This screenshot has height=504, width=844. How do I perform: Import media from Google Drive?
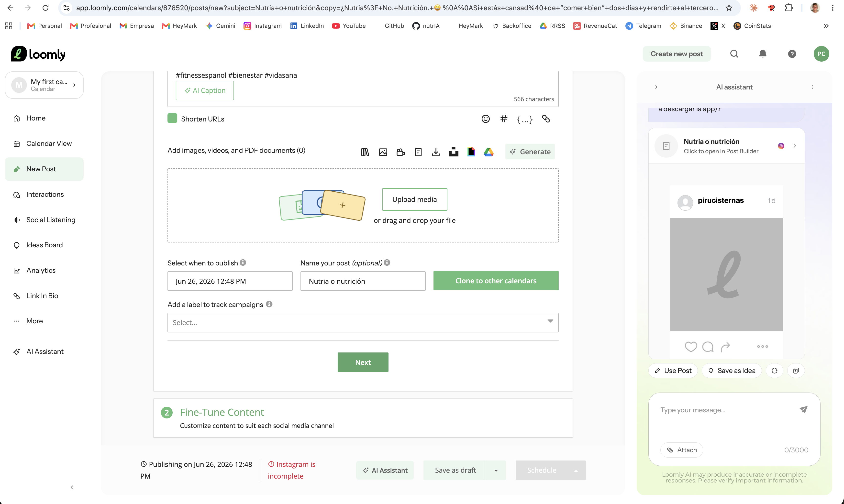point(489,152)
